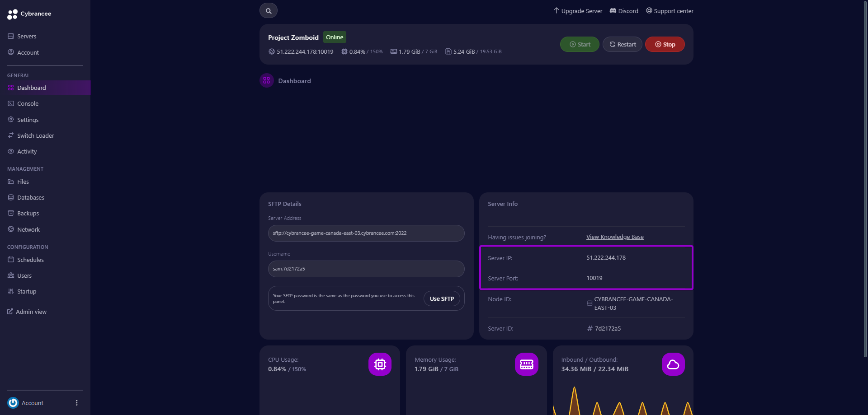Open the View Knowledge Base link
Screen dimensions: 868x415
pyautogui.click(x=614, y=237)
